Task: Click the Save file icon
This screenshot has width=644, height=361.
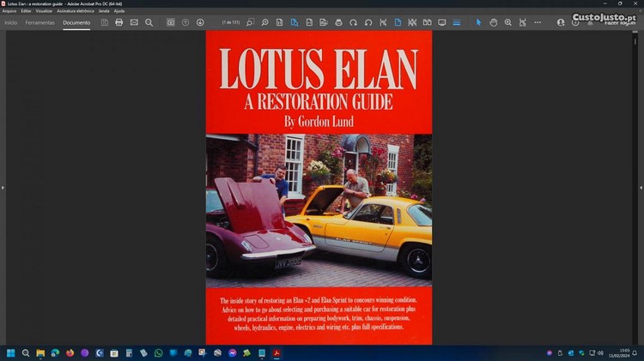Action: (104, 22)
